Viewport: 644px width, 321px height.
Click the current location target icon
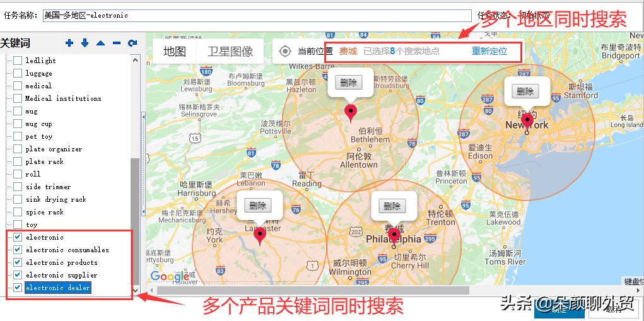(285, 51)
